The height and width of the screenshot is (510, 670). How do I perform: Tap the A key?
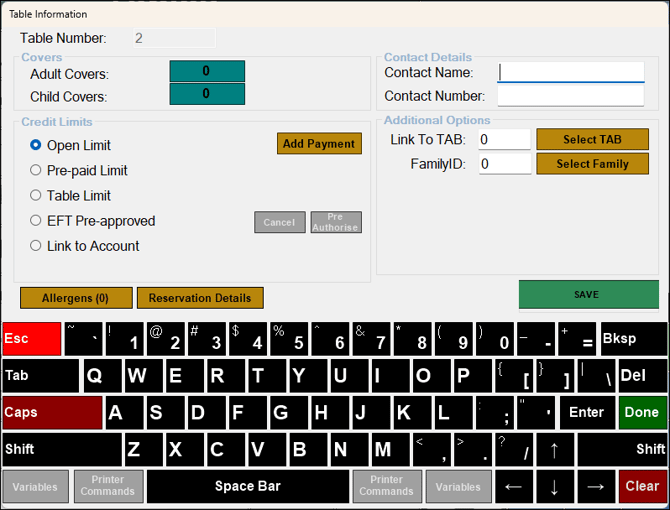pos(124,413)
